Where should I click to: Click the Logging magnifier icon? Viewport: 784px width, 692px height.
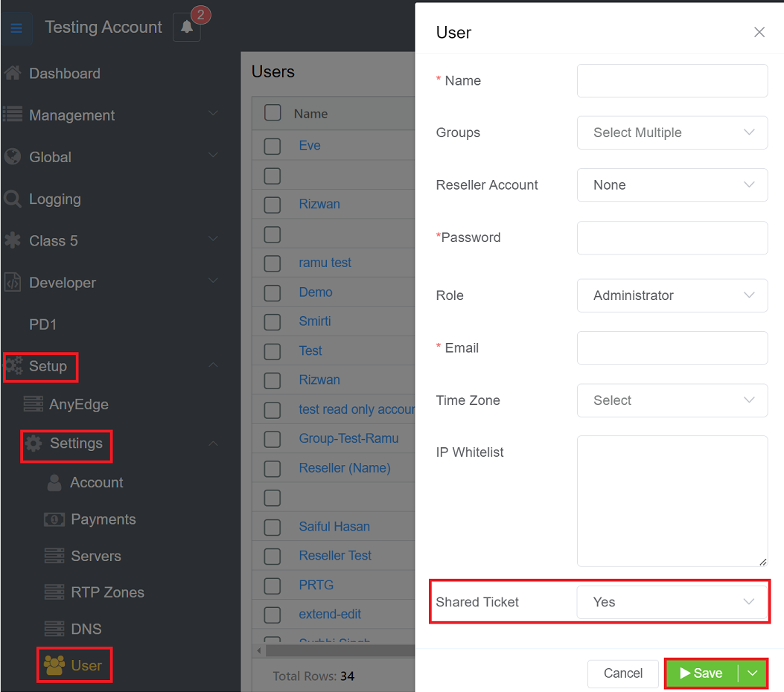click(13, 199)
